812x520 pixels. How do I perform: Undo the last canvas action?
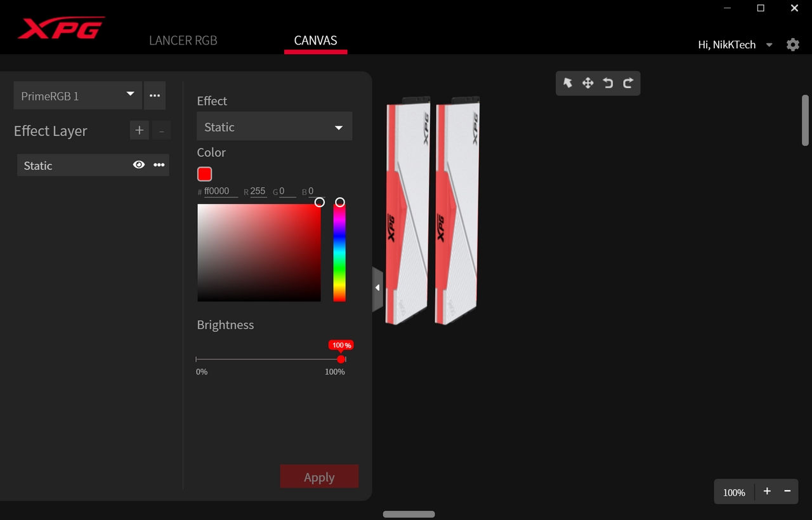[608, 83]
